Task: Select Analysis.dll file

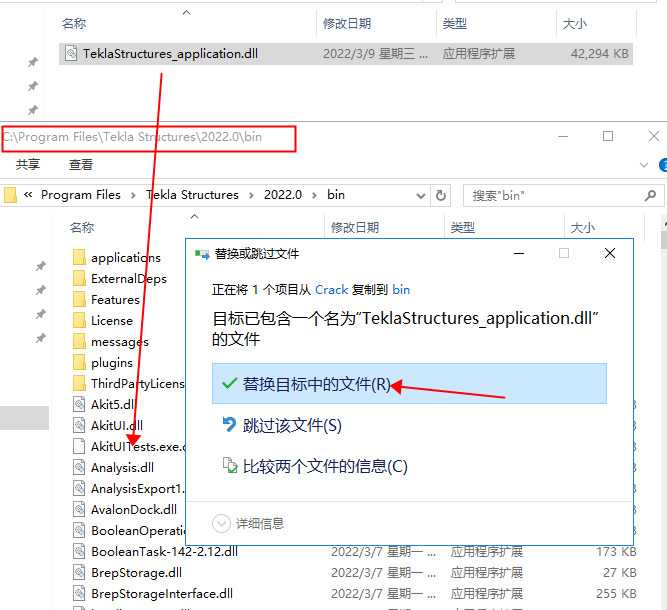Action: 122,467
